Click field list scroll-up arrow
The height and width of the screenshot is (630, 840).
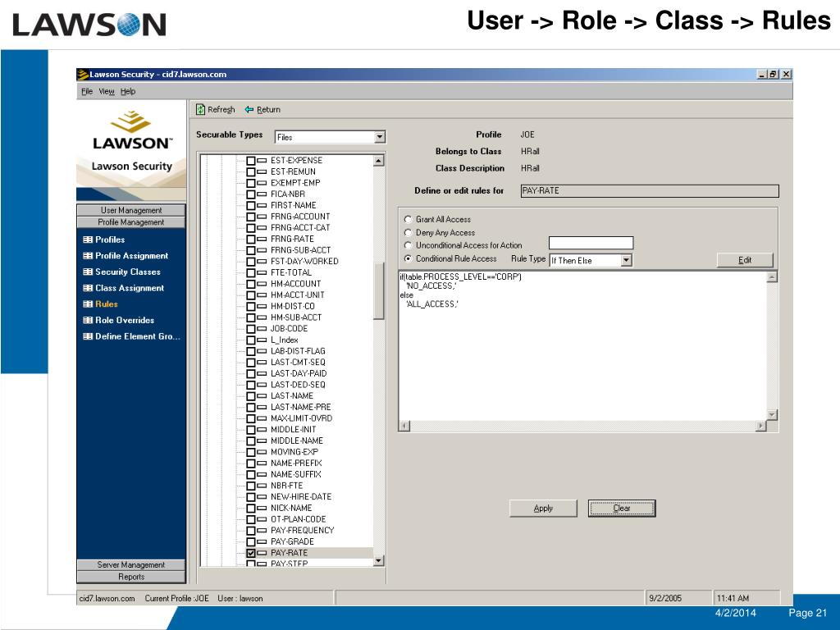coord(379,161)
